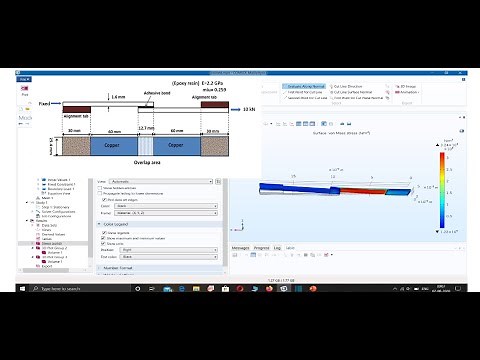Open the Frame dropdown

[x=166, y=213]
